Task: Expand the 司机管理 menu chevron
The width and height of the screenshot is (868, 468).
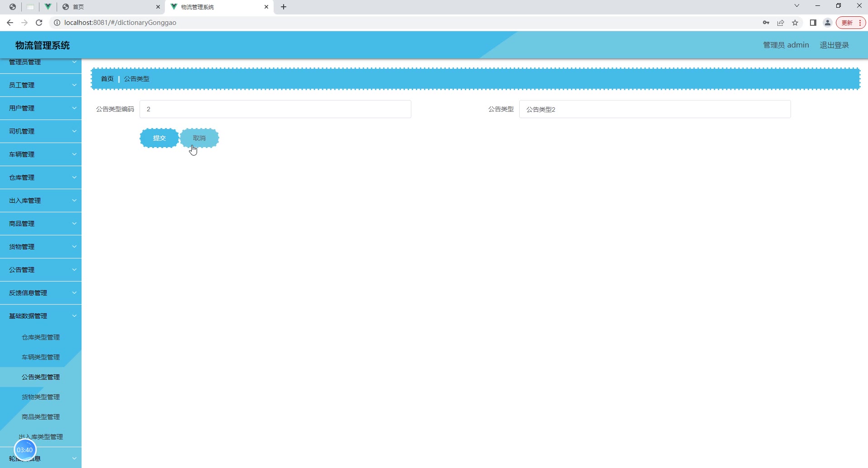Action: coord(74,131)
